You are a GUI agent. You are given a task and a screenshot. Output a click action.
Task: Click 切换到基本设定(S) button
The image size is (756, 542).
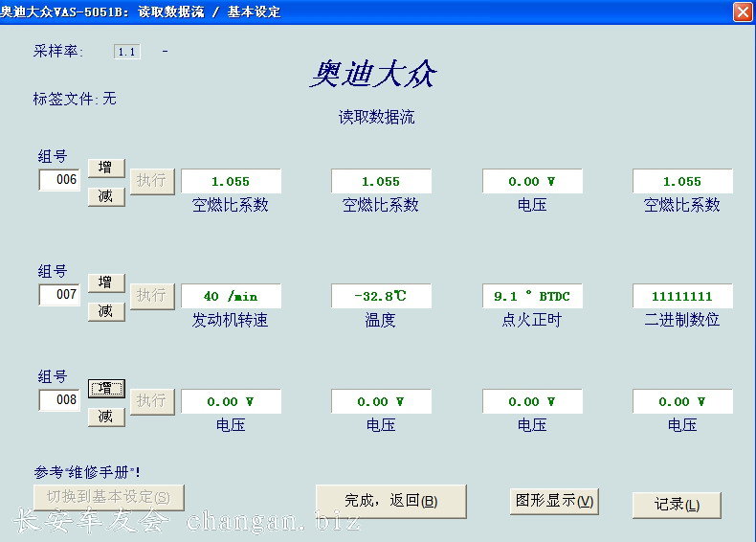(109, 498)
